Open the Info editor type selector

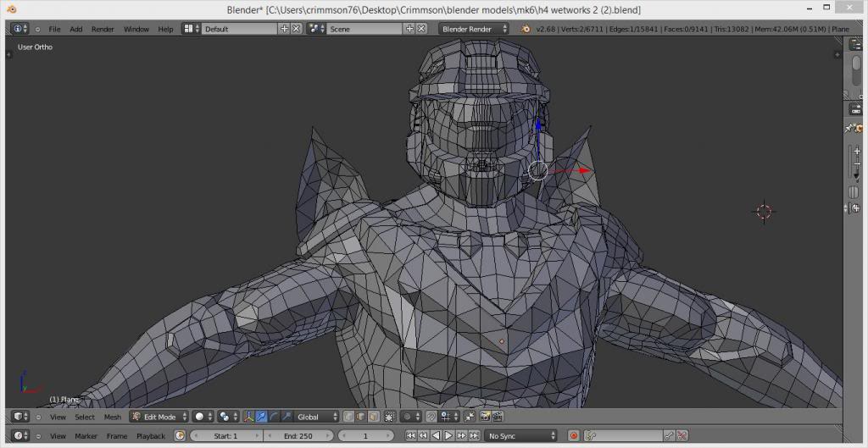[x=20, y=29]
